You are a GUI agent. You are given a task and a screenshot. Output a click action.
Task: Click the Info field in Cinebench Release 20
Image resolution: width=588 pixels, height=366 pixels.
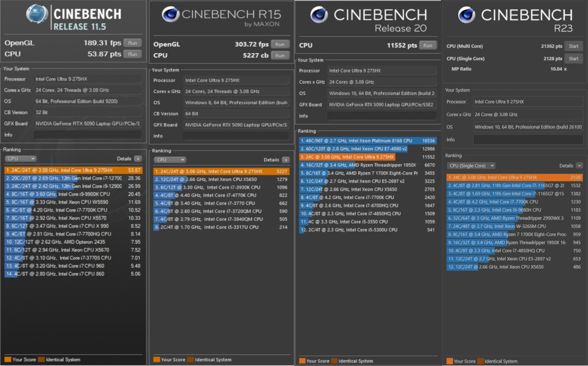coord(381,116)
